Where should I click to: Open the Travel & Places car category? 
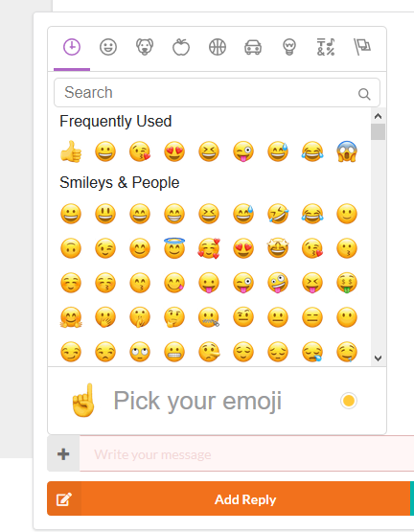(x=253, y=47)
